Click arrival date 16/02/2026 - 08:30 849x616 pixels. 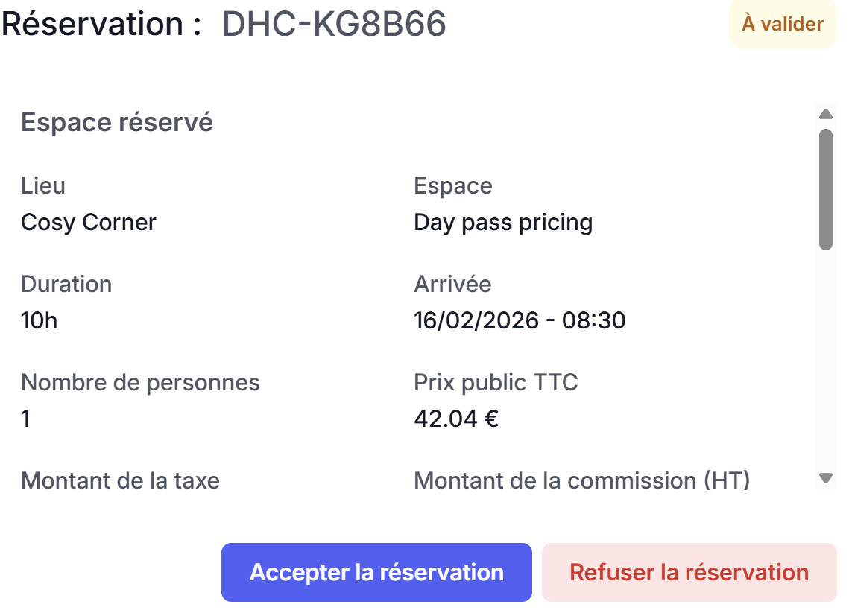pyautogui.click(x=520, y=320)
